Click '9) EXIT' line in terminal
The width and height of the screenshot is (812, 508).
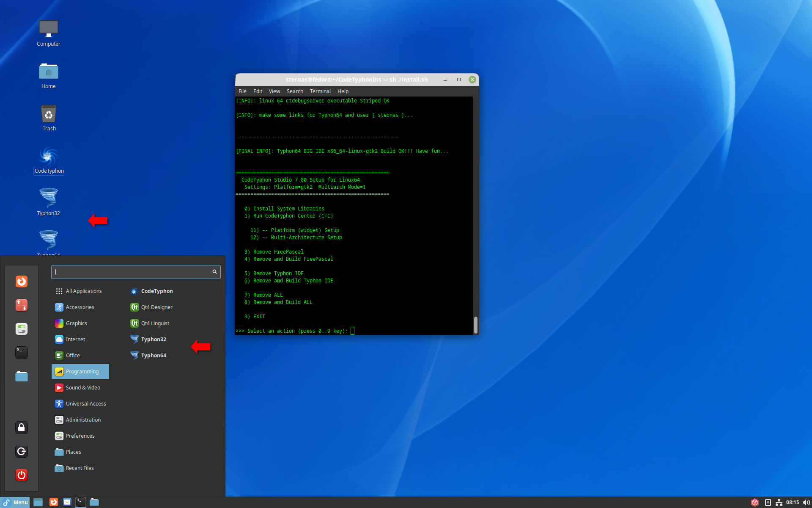[255, 317]
